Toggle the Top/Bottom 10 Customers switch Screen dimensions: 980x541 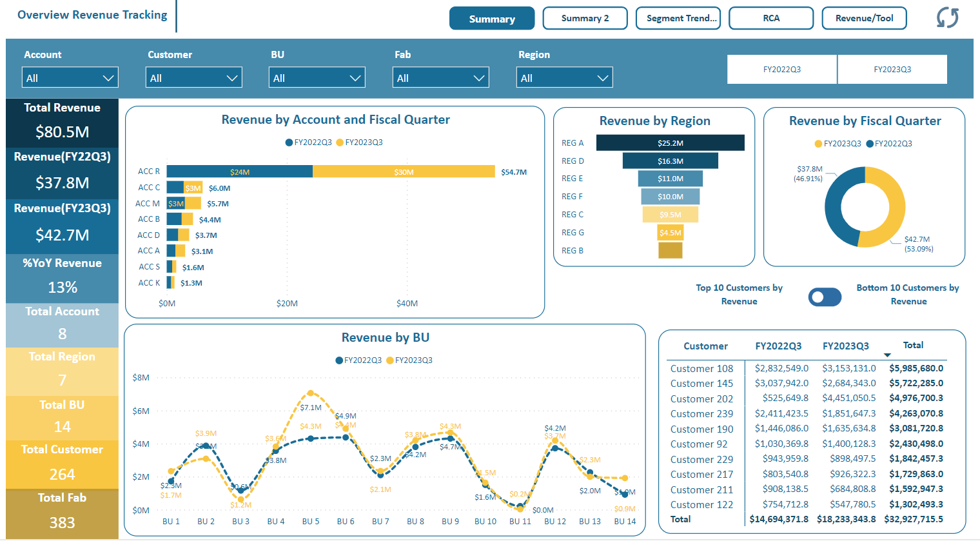(x=825, y=297)
